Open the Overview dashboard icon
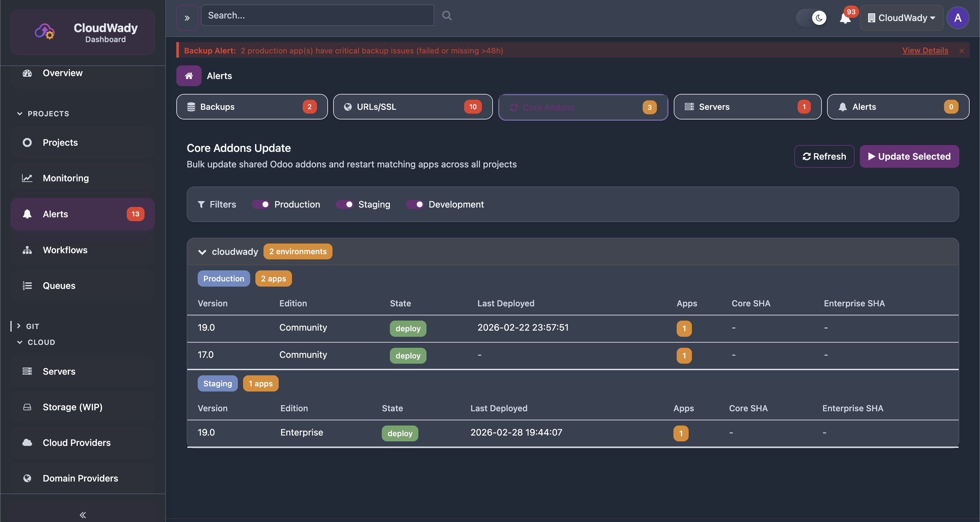This screenshot has height=522, width=980. (27, 73)
